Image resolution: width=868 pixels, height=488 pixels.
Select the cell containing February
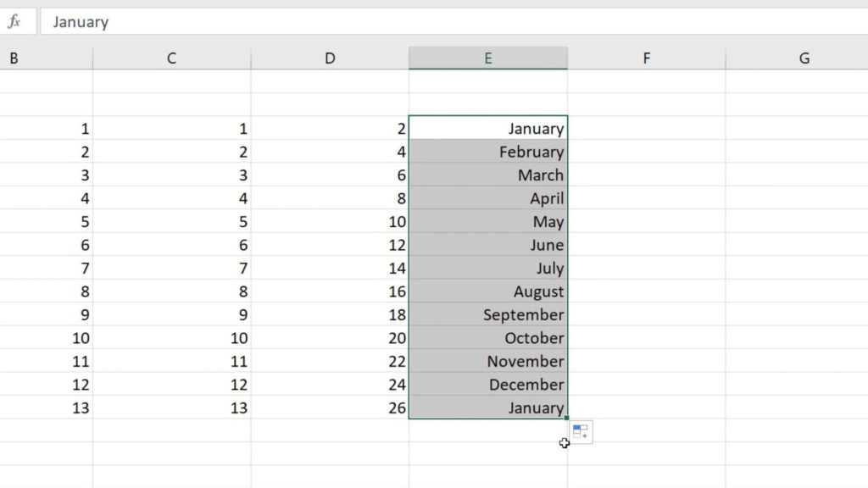(x=488, y=152)
